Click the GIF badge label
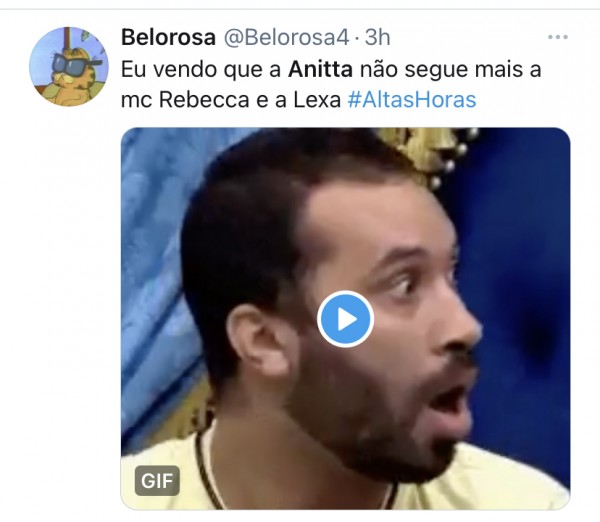This screenshot has width=600, height=522. pos(157,481)
